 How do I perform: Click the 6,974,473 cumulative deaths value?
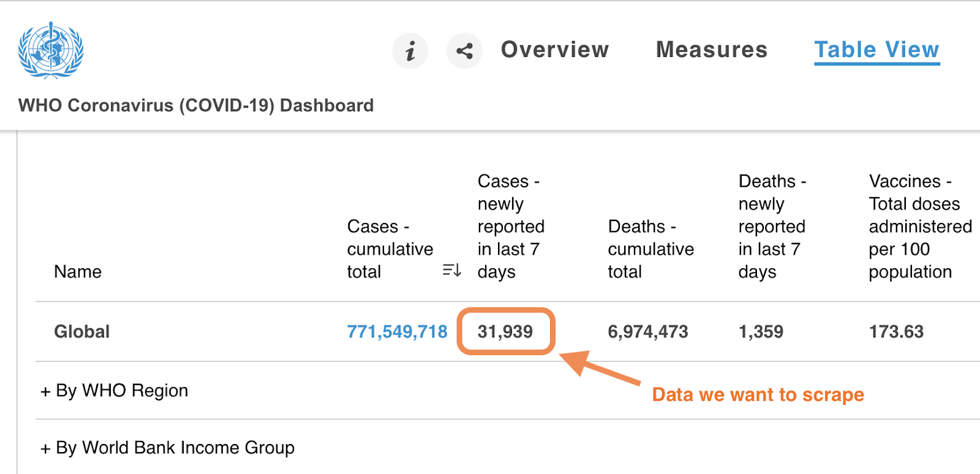coord(648,332)
